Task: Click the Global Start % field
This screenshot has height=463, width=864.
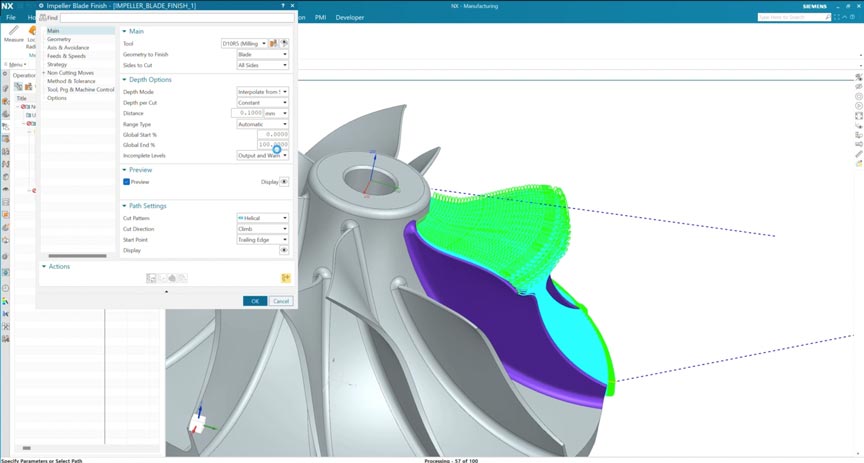Action: click(273, 134)
